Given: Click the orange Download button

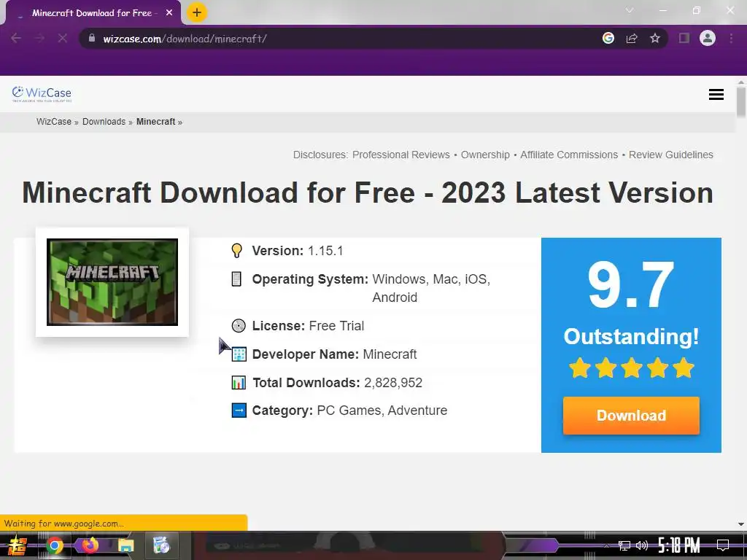Looking at the screenshot, I should pyautogui.click(x=631, y=415).
